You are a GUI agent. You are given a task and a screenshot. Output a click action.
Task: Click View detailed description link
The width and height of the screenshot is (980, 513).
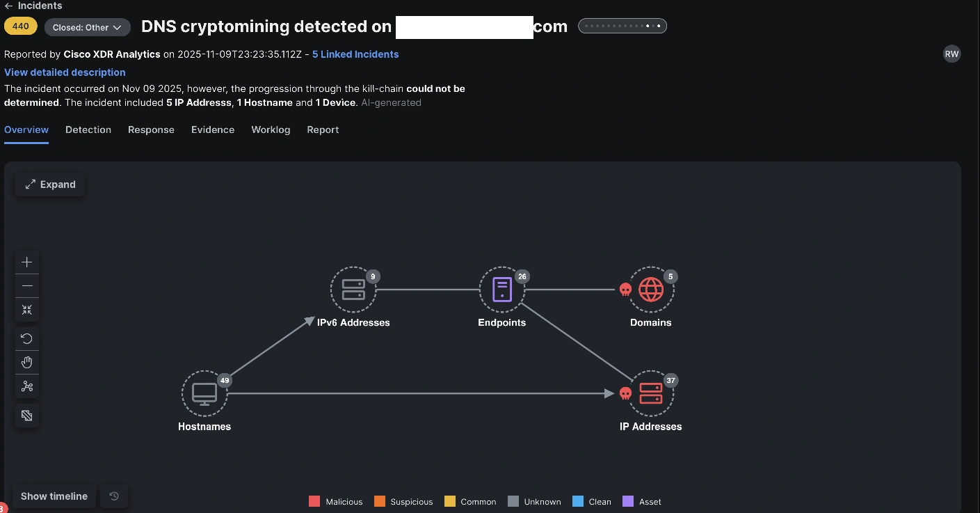click(65, 72)
